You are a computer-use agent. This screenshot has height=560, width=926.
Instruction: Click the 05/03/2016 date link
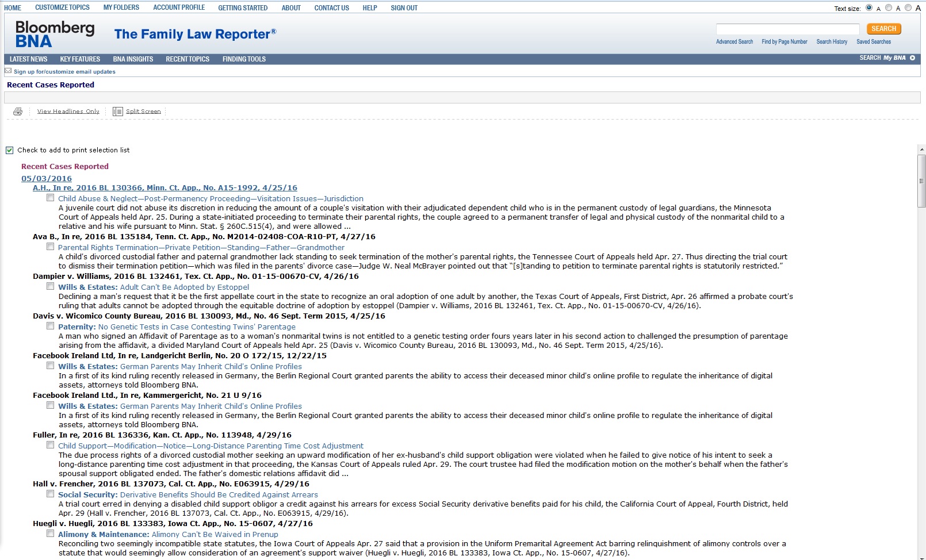47,179
